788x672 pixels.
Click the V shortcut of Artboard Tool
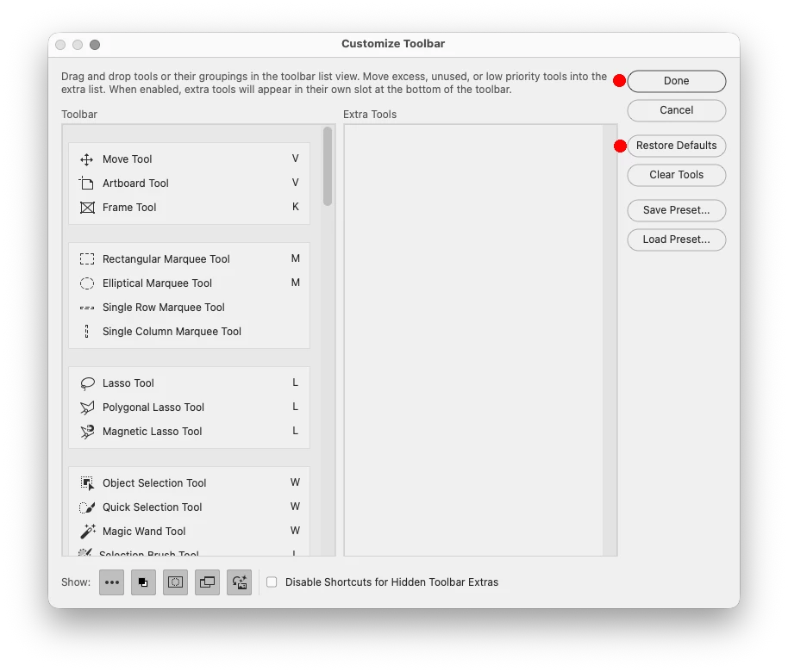click(296, 183)
